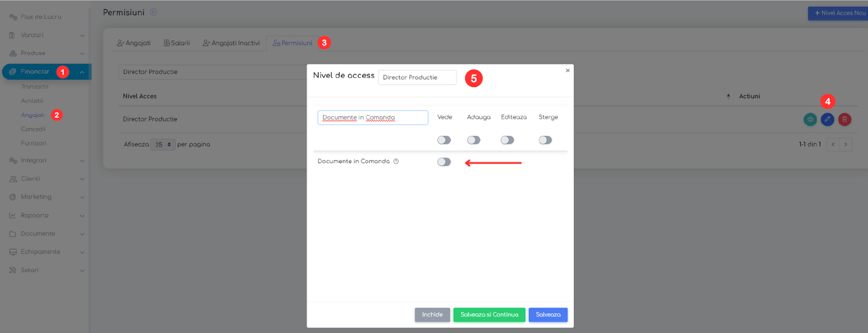The image size is (868, 333).
Task: Expand the Vanzari sidebar menu
Action: [46, 35]
